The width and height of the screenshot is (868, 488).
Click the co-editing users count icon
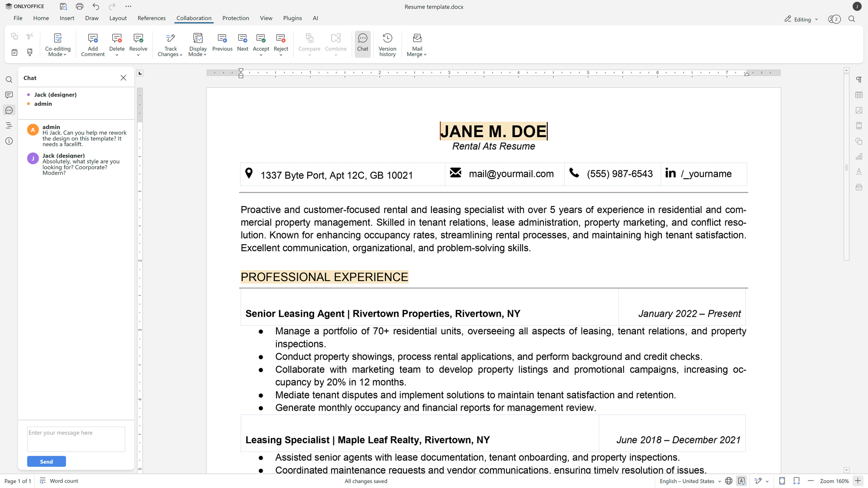click(x=834, y=19)
